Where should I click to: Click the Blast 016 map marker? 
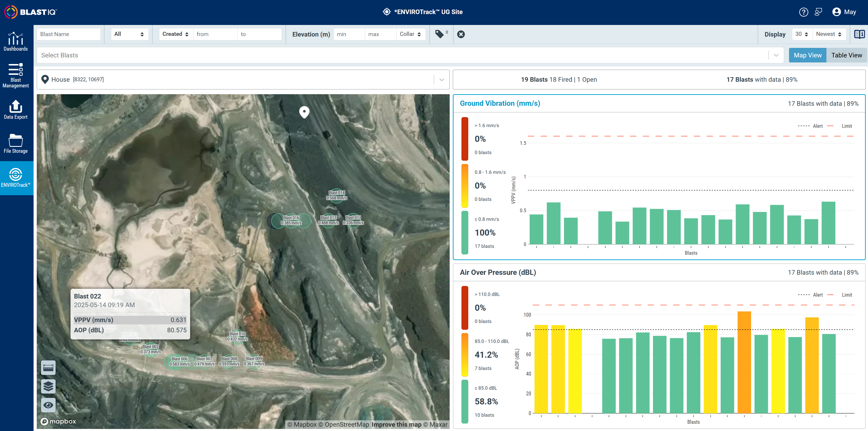pos(291,220)
